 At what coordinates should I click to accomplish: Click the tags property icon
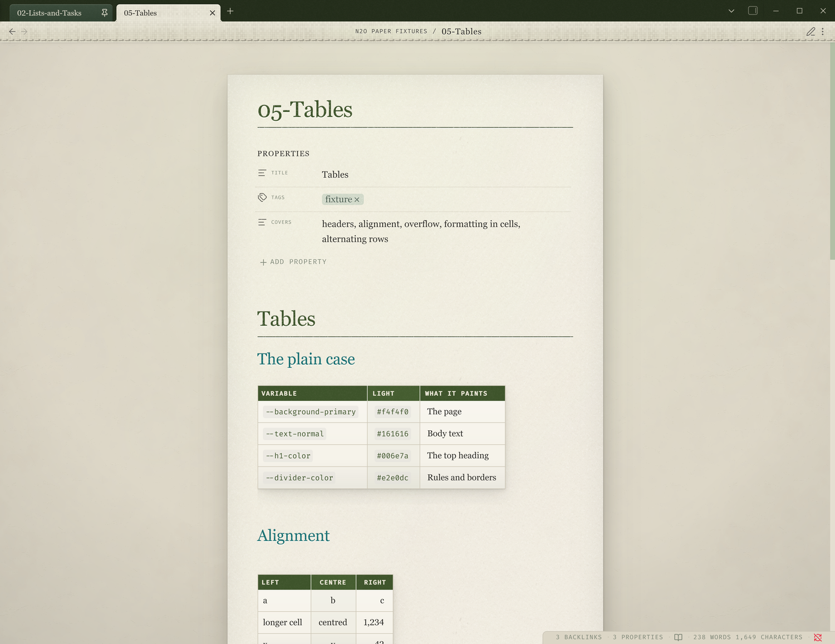262,198
